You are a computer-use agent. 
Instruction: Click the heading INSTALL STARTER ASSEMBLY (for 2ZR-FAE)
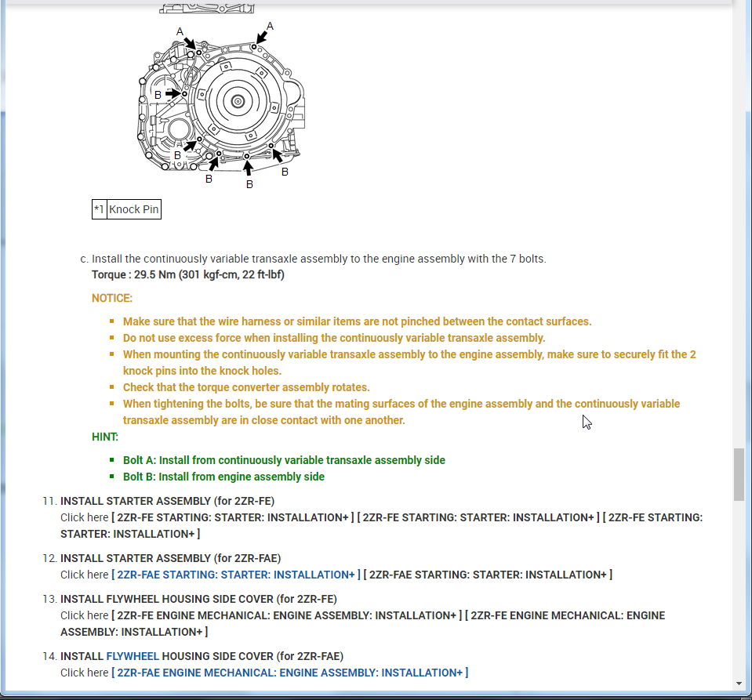pyautogui.click(x=170, y=558)
